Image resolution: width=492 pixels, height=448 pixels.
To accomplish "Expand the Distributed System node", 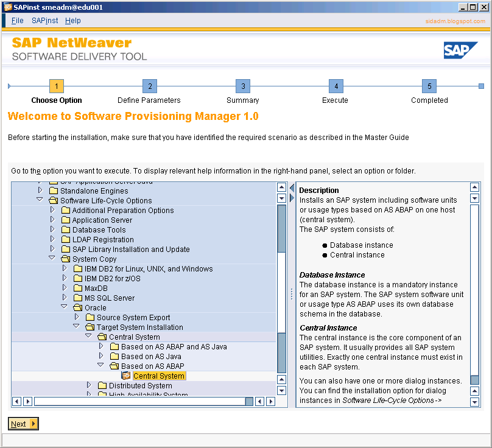I will click(x=88, y=385).
